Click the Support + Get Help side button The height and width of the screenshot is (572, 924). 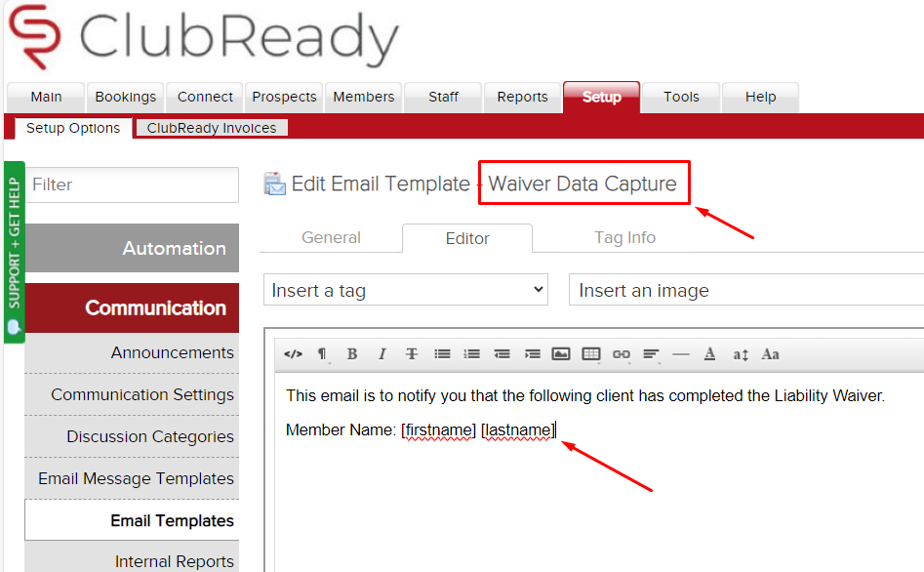(x=14, y=253)
